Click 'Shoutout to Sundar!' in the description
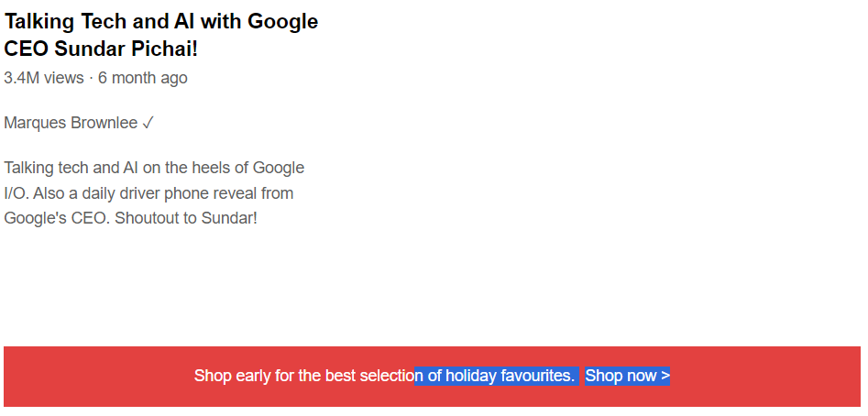The height and width of the screenshot is (416, 868). coord(186,218)
